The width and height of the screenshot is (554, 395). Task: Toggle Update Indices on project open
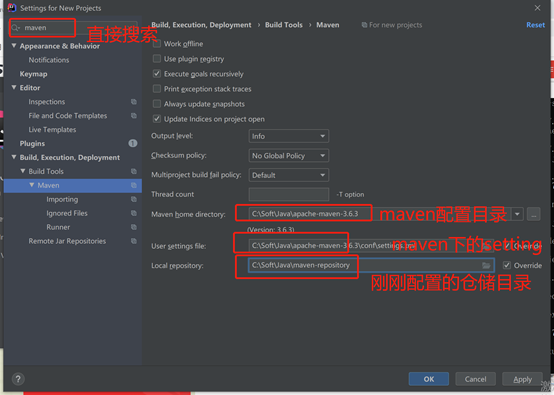(157, 119)
